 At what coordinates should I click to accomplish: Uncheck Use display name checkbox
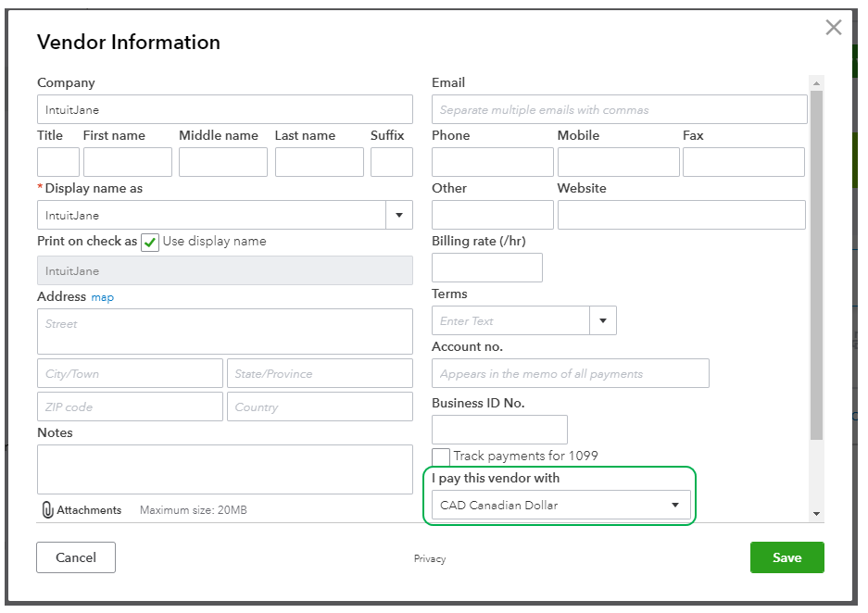(150, 242)
